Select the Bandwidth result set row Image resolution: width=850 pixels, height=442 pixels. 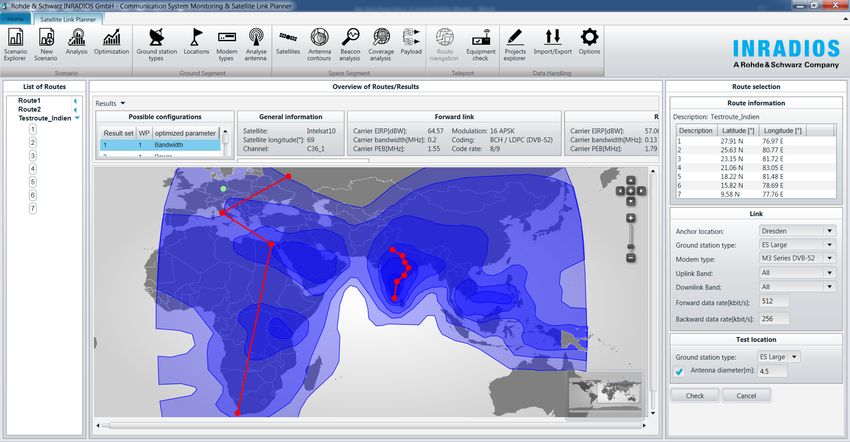(160, 145)
